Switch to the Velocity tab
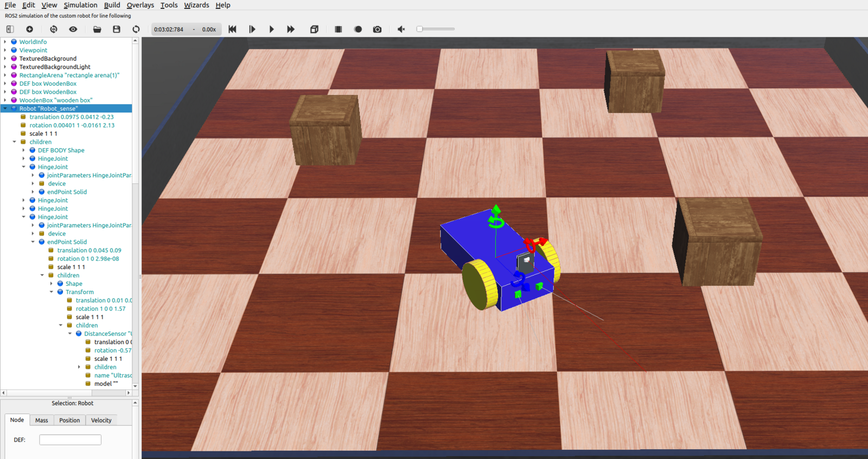This screenshot has height=459, width=868. point(101,420)
